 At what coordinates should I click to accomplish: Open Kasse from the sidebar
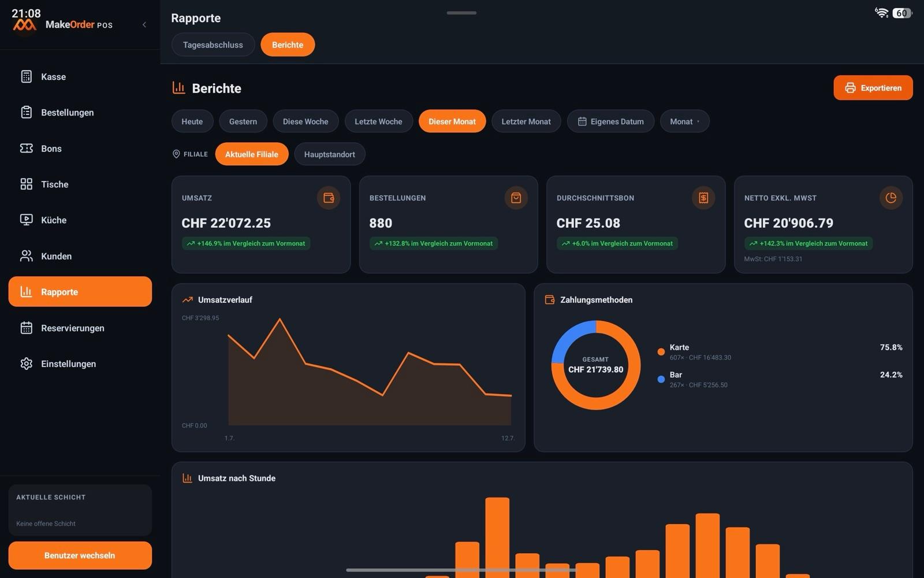pos(80,77)
